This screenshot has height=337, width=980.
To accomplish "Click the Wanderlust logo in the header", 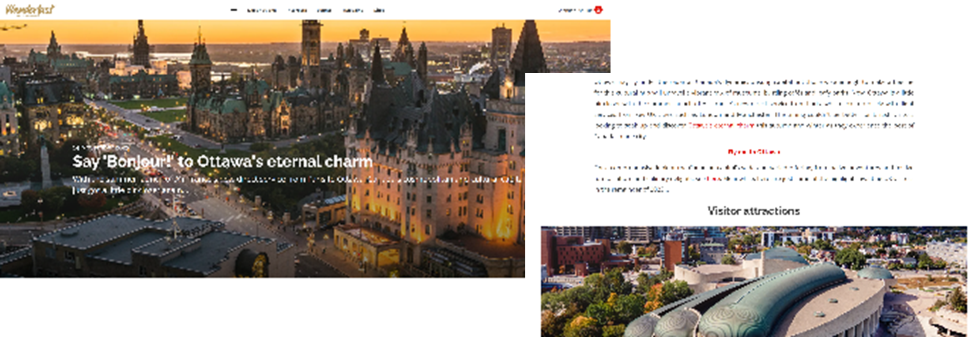I will click(30, 10).
